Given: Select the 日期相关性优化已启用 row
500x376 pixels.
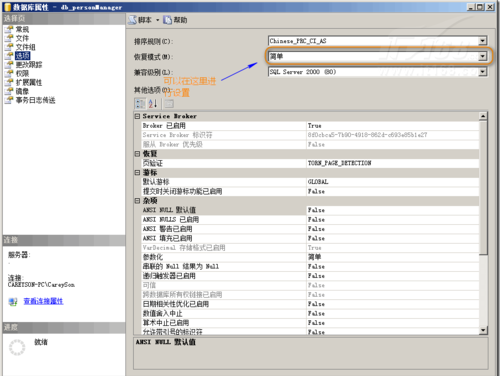Looking at the screenshot, I should click(310, 304).
